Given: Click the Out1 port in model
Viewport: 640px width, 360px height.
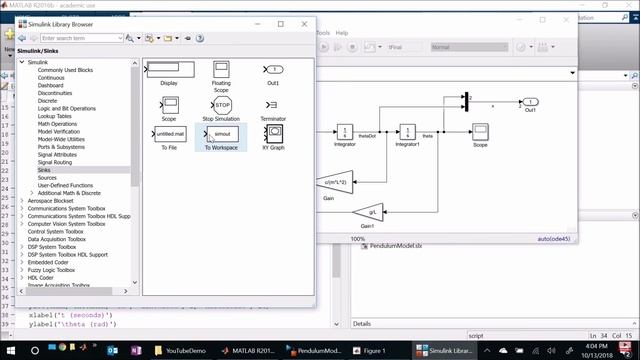Looking at the screenshot, I should pyautogui.click(x=530, y=102).
